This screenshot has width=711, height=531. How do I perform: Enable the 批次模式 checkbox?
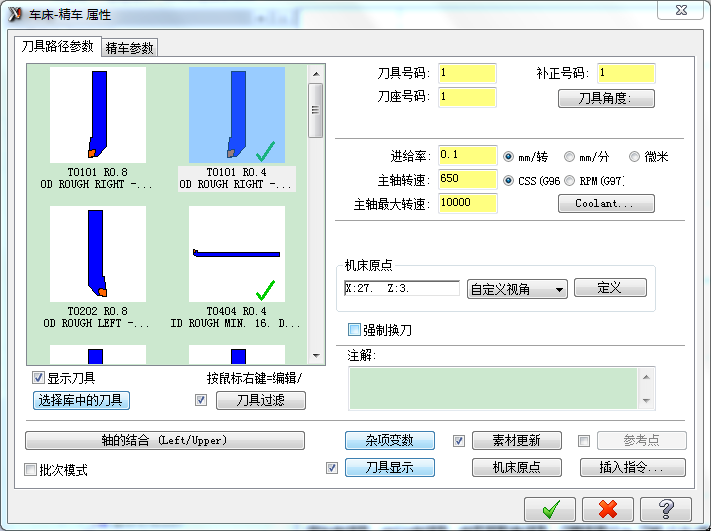[30, 470]
